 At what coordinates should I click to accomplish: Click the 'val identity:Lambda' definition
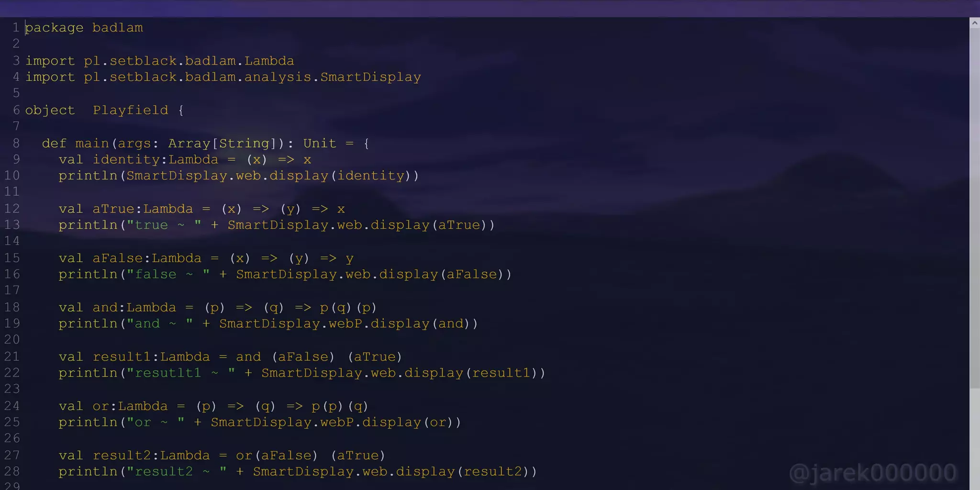click(x=185, y=159)
